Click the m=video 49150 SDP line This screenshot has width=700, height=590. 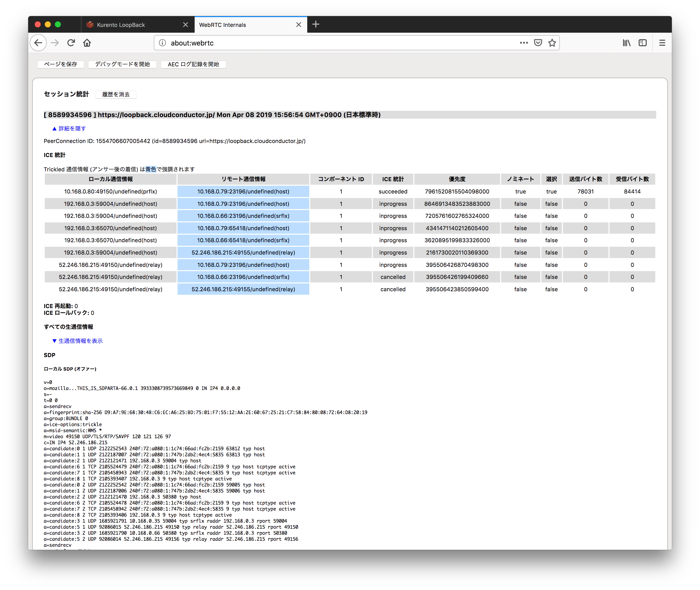coord(107,436)
